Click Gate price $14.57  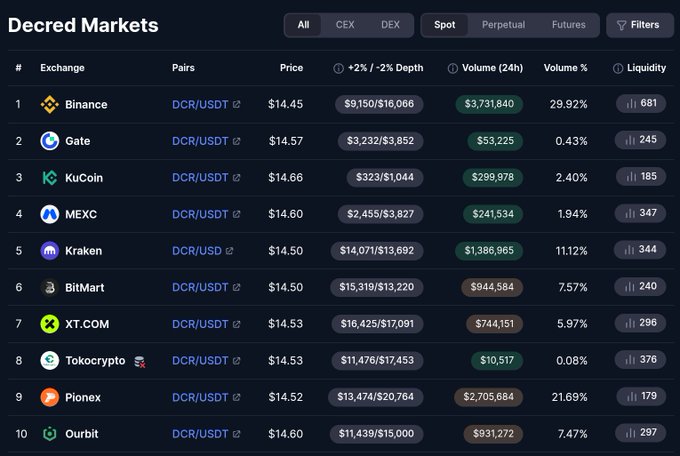pos(286,141)
